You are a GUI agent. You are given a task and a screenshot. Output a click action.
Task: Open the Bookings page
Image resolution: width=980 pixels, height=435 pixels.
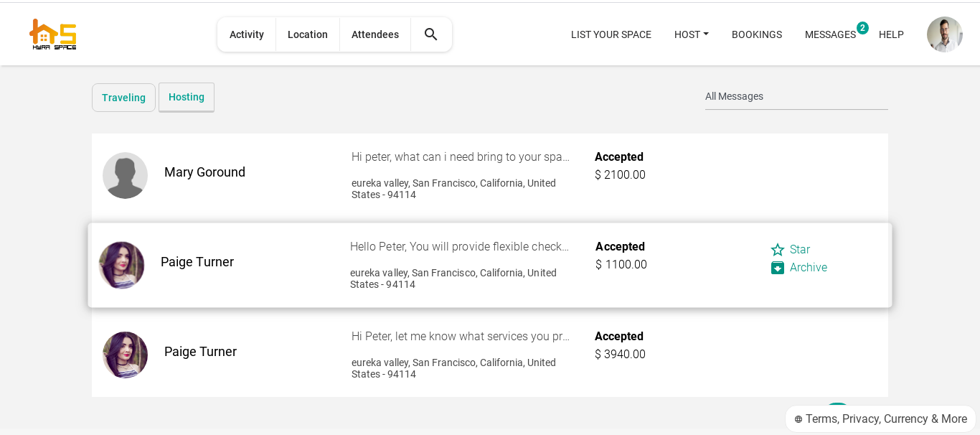757,34
